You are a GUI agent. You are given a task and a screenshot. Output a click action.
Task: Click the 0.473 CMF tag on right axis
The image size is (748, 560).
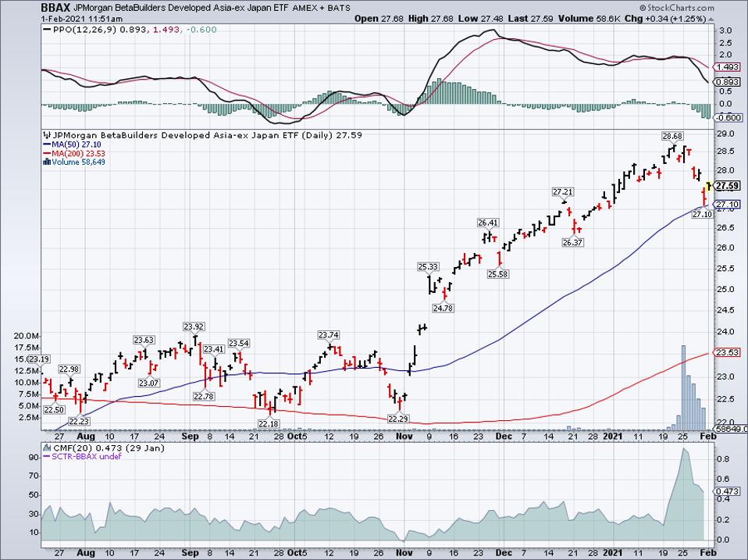pos(728,490)
